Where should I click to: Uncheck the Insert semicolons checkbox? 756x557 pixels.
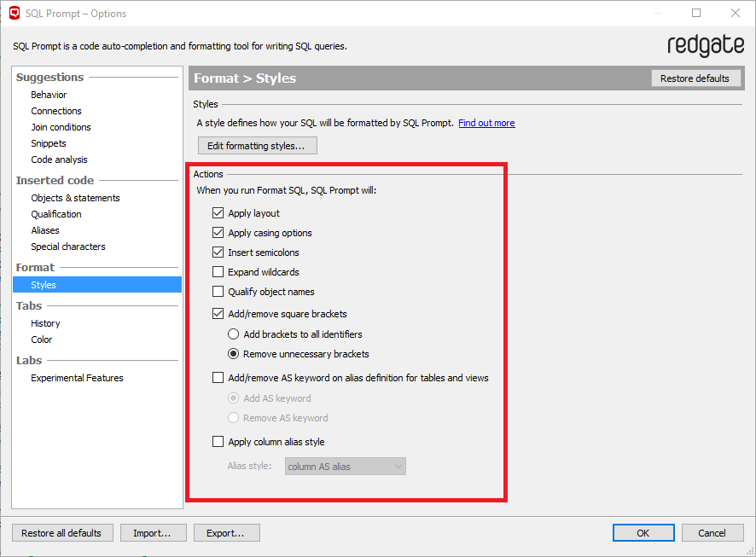pos(218,252)
